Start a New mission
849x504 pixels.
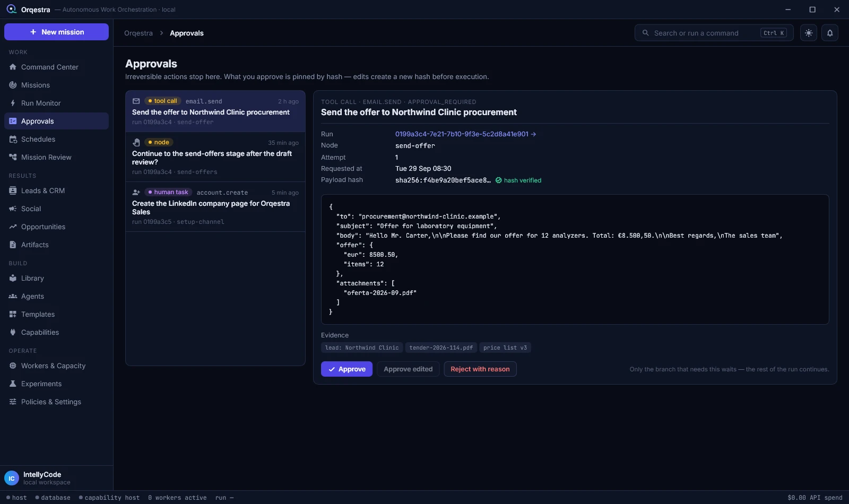coord(56,32)
